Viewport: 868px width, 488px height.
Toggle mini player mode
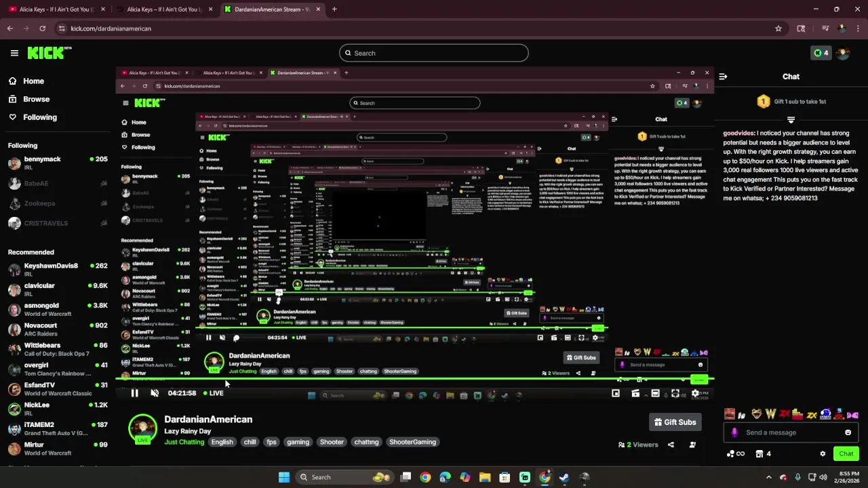[616, 393]
